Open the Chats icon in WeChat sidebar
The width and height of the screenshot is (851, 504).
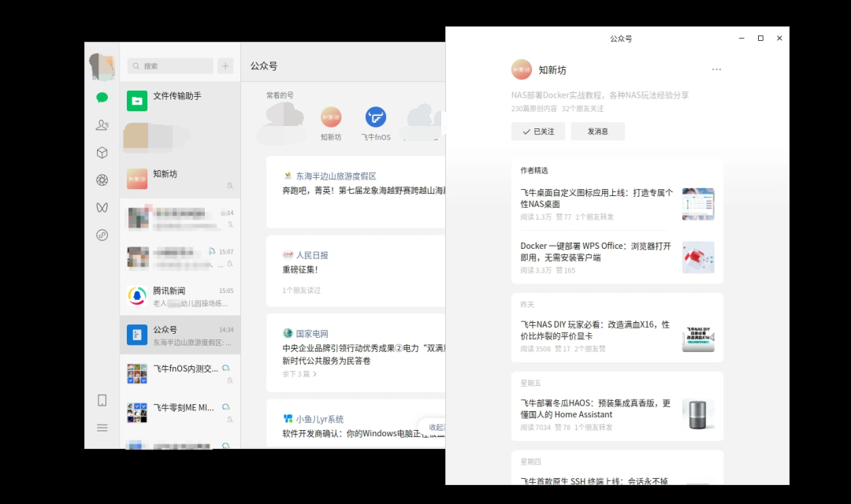(x=102, y=98)
